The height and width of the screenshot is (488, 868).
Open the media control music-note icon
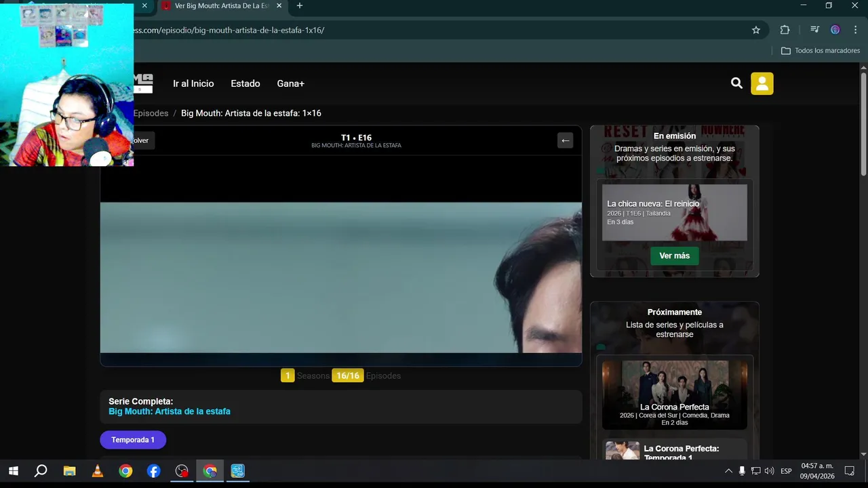point(814,30)
